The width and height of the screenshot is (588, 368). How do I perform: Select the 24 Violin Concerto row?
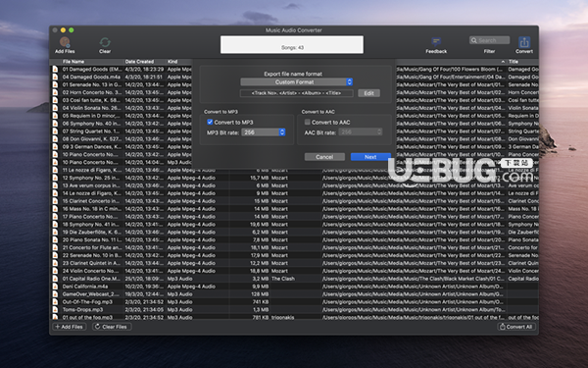pos(294,271)
